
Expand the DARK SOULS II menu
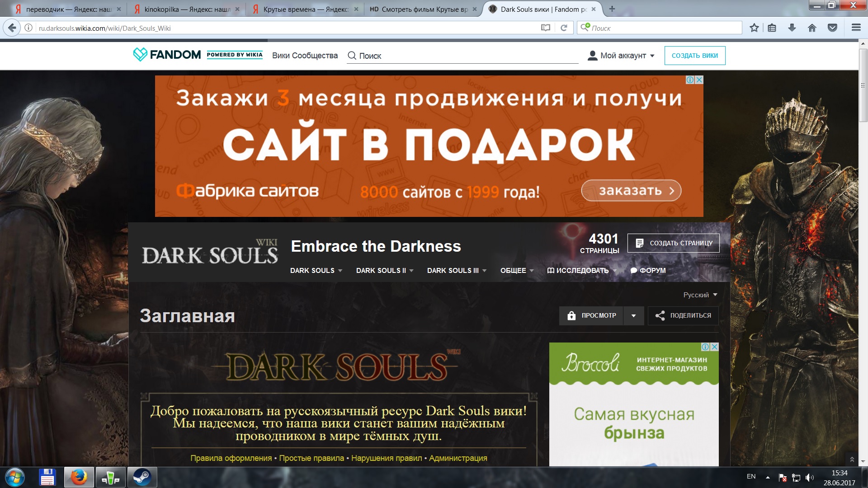tap(385, 270)
